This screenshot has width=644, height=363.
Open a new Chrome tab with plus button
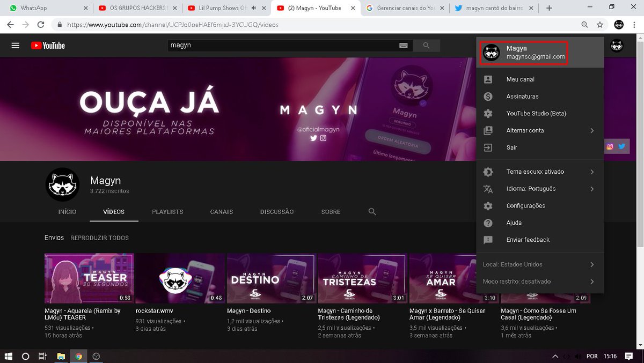(x=549, y=8)
